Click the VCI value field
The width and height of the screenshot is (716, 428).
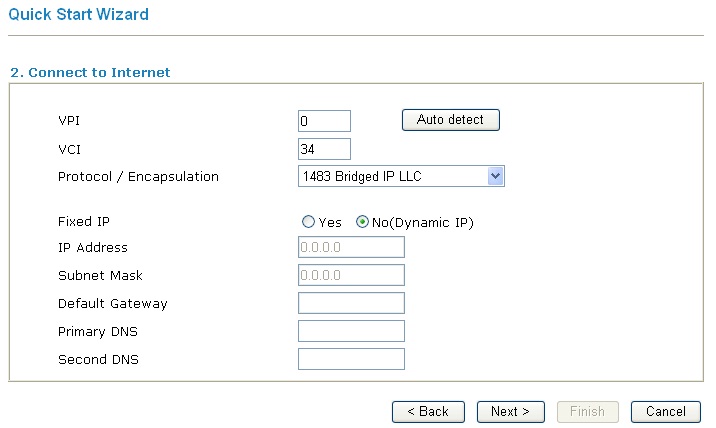tap(324, 149)
